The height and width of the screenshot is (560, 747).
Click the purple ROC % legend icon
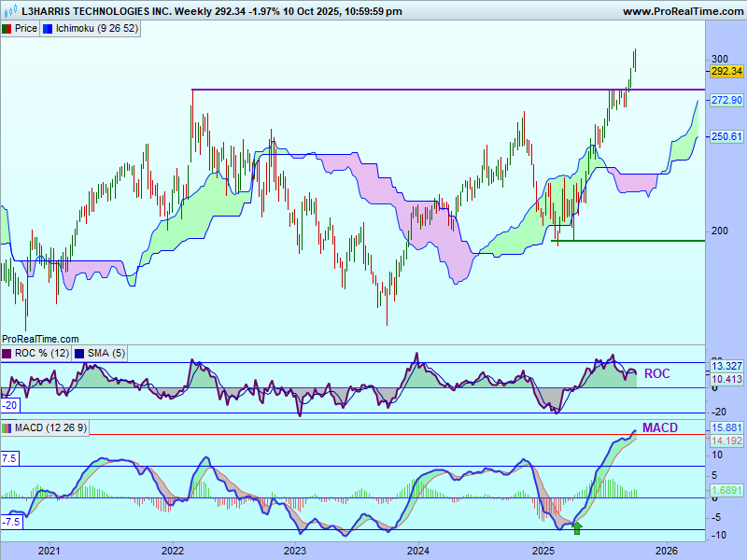7,353
